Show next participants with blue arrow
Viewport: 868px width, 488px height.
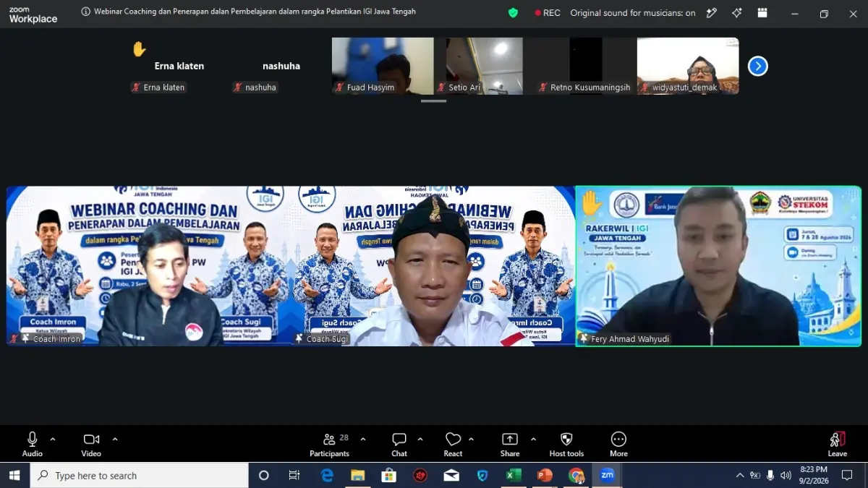pyautogui.click(x=757, y=67)
